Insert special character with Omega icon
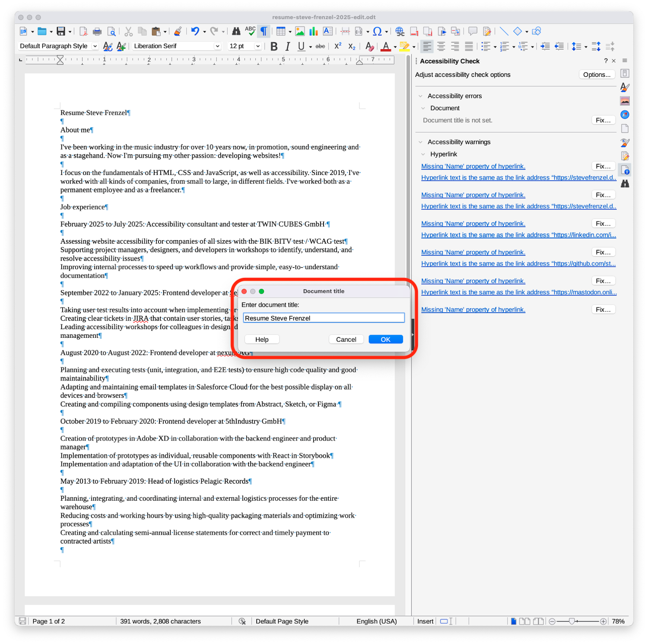The height and width of the screenshot is (644, 648). 377,32
